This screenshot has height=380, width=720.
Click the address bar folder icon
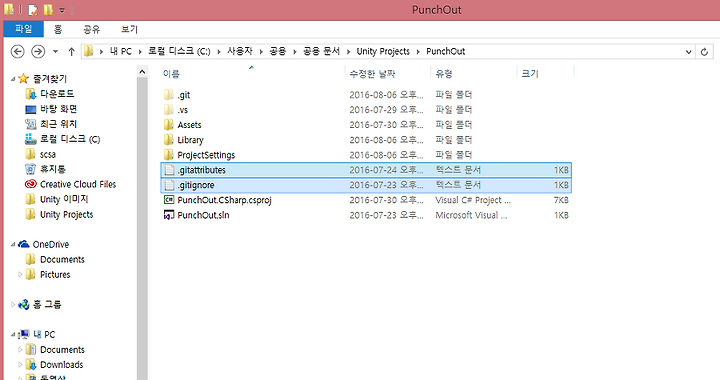tap(89, 51)
